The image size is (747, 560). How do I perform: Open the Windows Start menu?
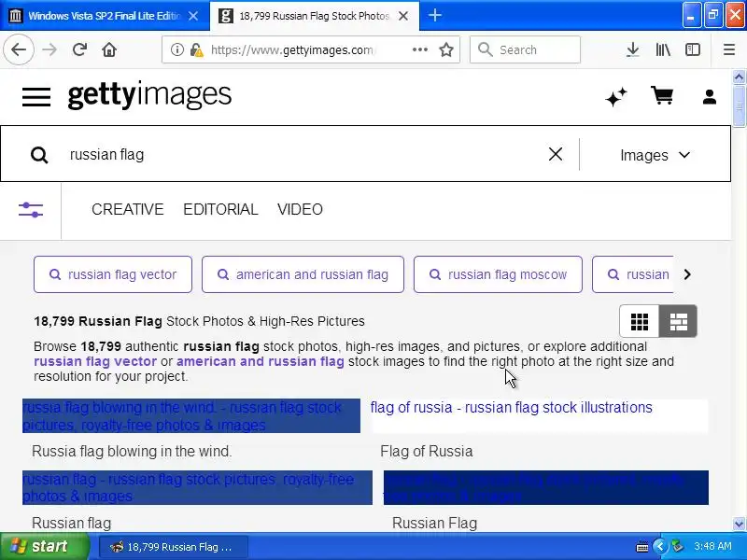[x=44, y=546]
